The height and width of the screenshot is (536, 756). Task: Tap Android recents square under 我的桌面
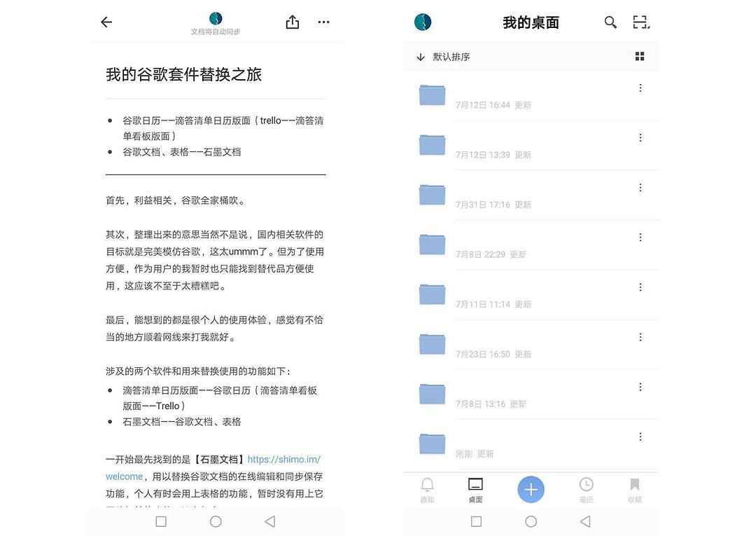coord(477,521)
